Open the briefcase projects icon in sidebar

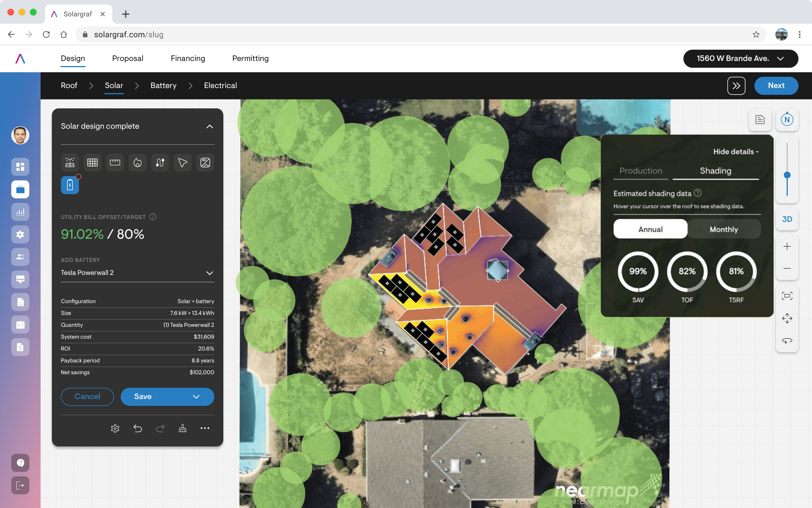coord(20,189)
